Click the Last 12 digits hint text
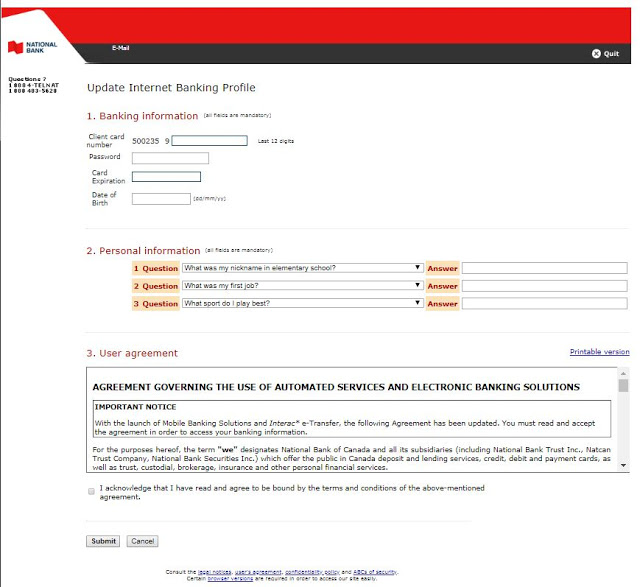 tap(276, 141)
